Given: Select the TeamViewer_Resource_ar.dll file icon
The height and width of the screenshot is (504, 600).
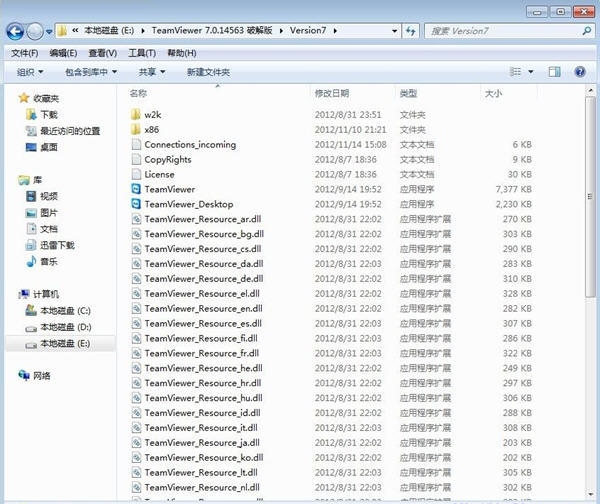Looking at the screenshot, I should tap(136, 219).
